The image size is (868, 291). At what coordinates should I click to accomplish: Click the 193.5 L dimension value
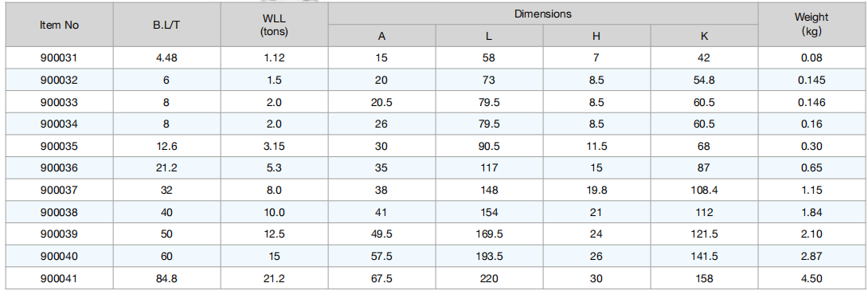click(489, 256)
